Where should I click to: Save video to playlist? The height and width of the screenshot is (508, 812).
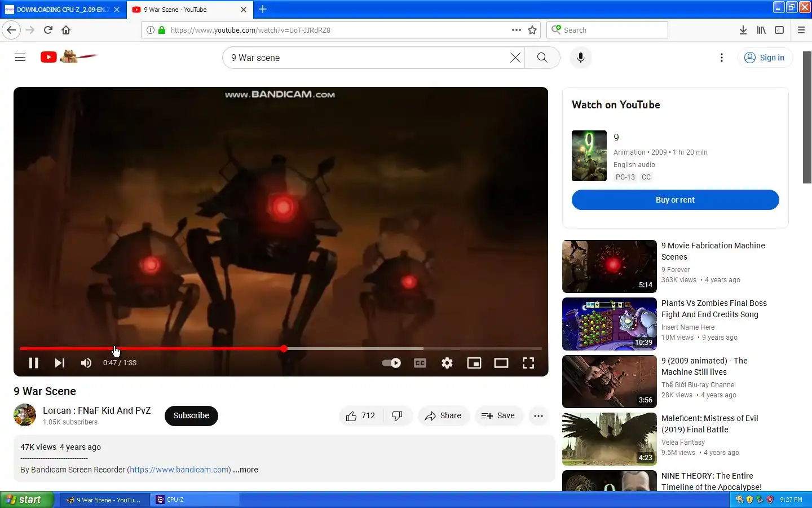(x=498, y=416)
